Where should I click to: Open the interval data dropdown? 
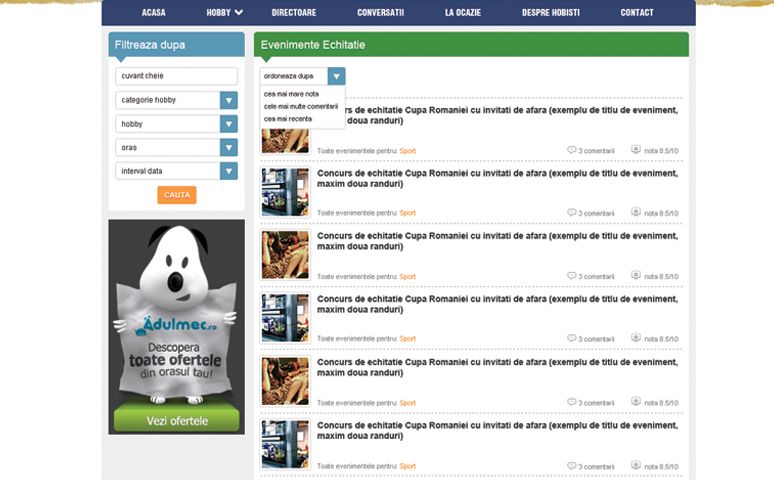point(228,171)
